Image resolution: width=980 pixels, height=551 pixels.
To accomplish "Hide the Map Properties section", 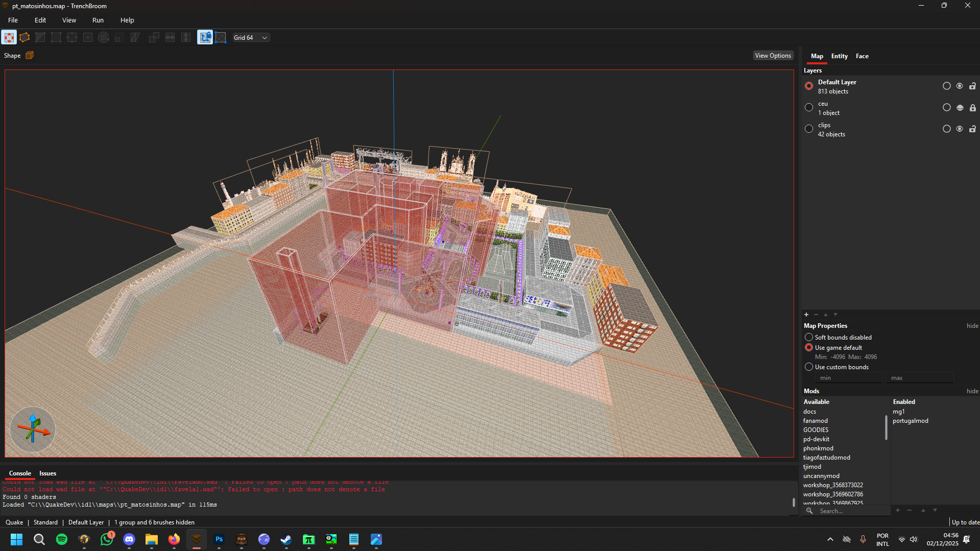I will click(x=972, y=326).
